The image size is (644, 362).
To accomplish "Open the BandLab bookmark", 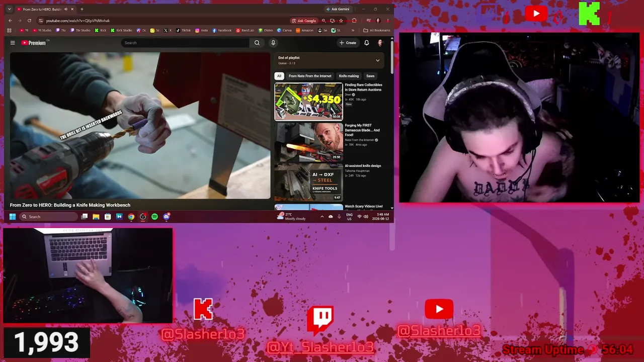I will pos(245,30).
